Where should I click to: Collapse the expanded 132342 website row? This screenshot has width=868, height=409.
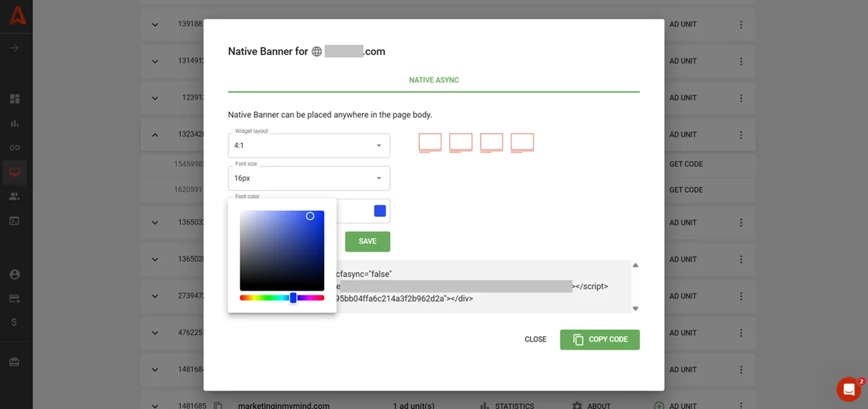tap(155, 134)
